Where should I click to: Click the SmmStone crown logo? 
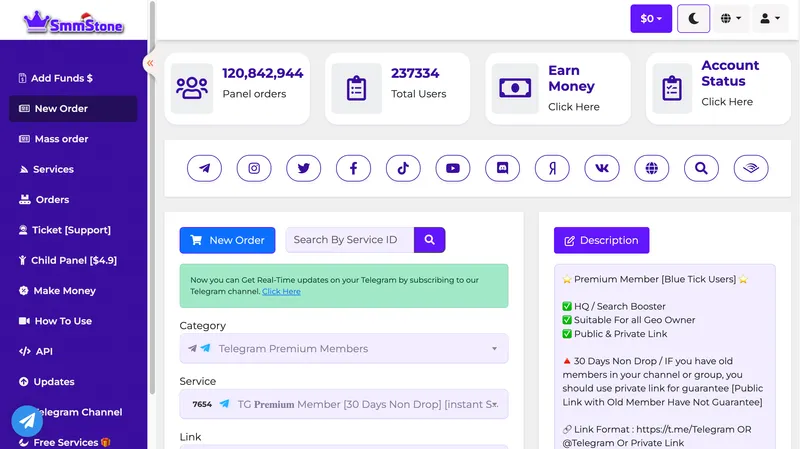73,22
